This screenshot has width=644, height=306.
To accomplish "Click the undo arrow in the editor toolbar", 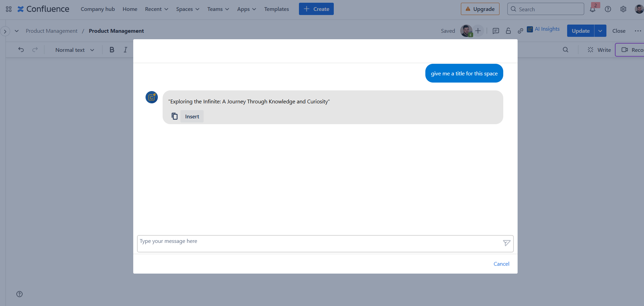I will 21,50.
